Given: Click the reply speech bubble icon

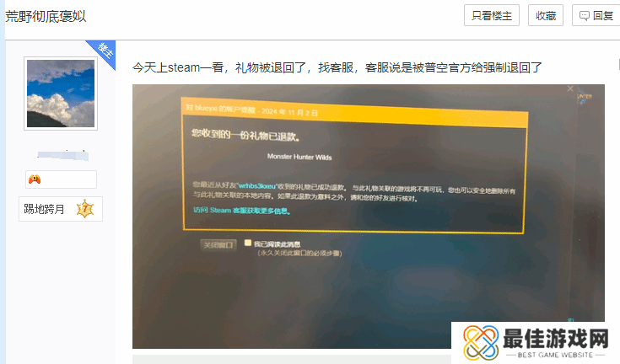Looking at the screenshot, I should click(x=585, y=16).
